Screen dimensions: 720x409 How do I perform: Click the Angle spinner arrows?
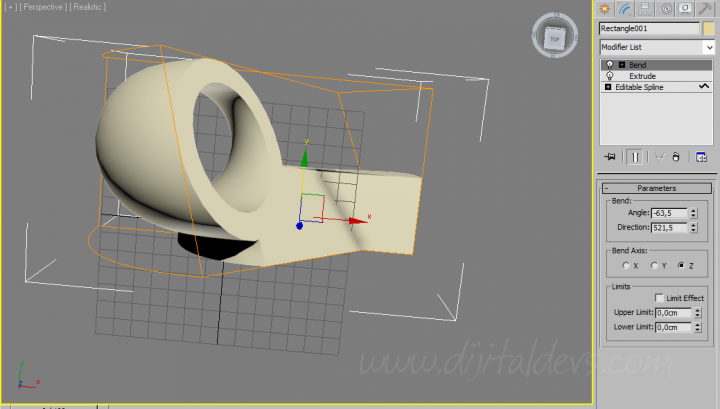pos(693,213)
